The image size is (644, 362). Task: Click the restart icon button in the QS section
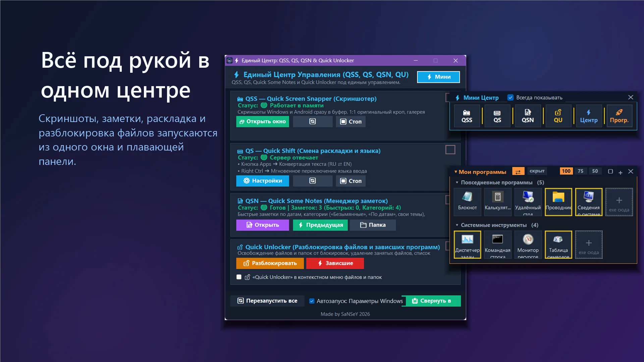click(x=313, y=181)
